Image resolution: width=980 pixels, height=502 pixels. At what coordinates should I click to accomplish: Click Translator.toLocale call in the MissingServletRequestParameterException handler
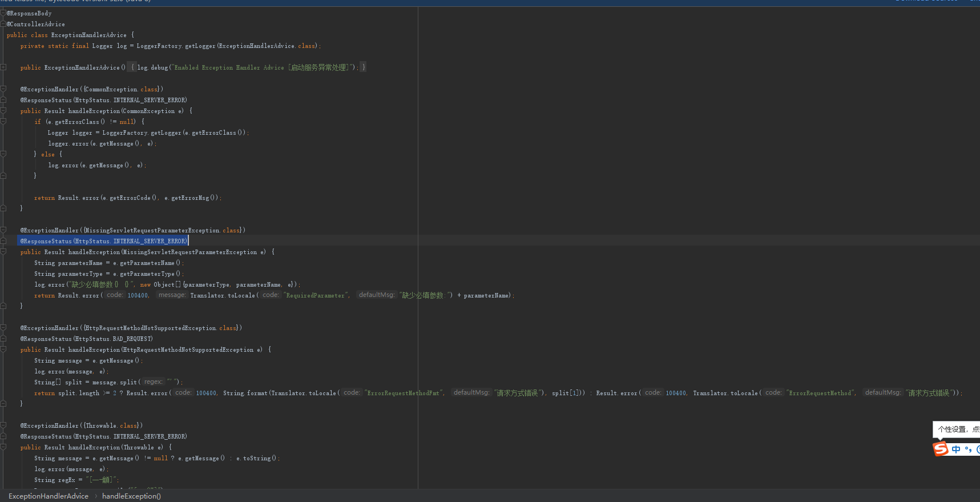(223, 295)
